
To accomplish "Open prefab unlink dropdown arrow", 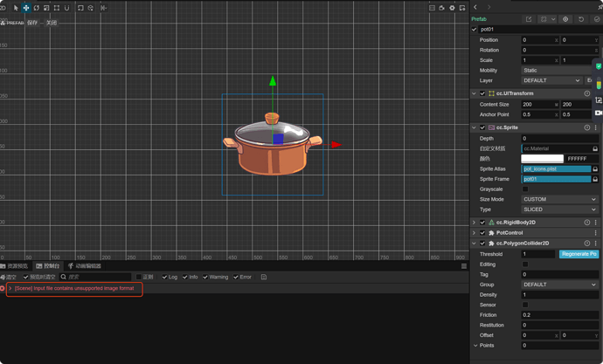I will [x=553, y=19].
